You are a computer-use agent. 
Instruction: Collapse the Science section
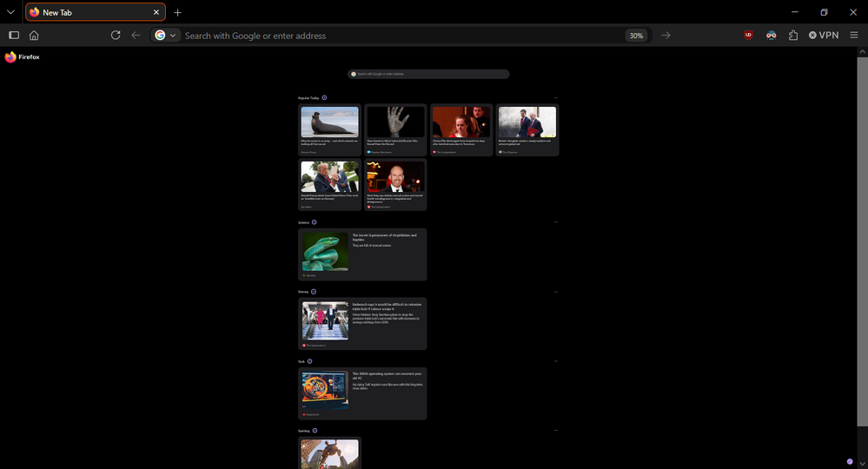tap(556, 222)
